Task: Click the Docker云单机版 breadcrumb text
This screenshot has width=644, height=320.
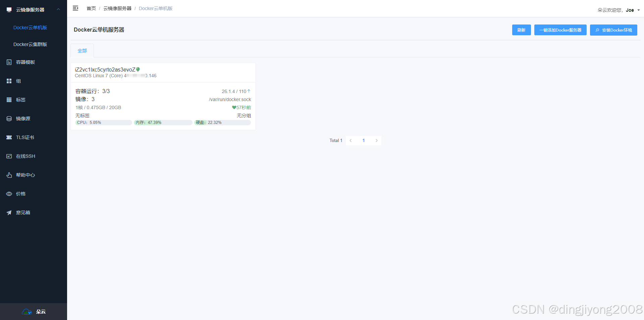Action: coord(156,8)
